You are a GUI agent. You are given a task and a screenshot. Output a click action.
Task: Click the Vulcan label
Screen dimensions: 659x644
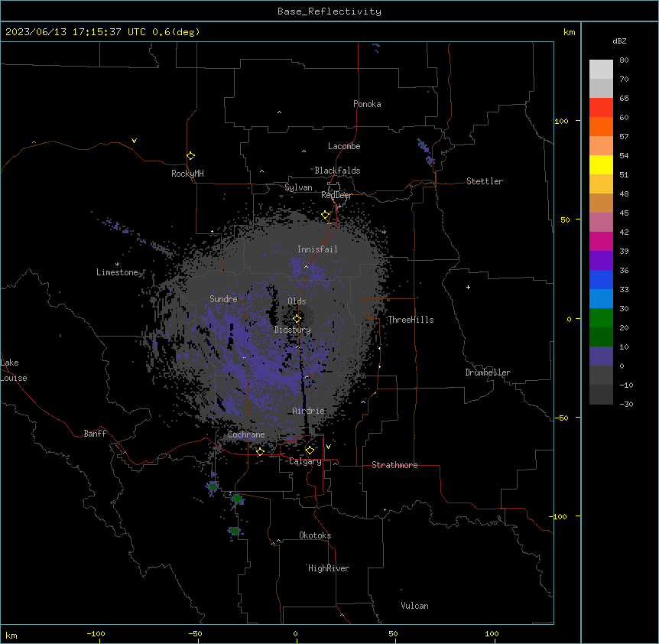click(x=414, y=606)
